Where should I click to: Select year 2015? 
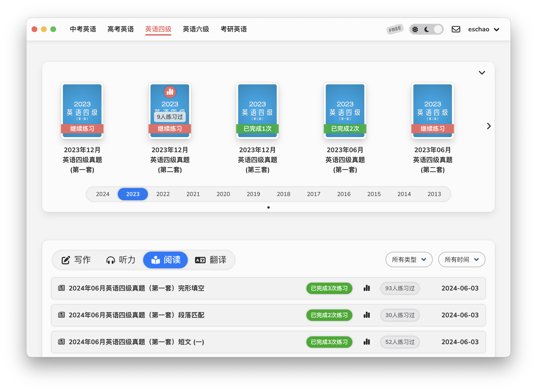(x=374, y=194)
